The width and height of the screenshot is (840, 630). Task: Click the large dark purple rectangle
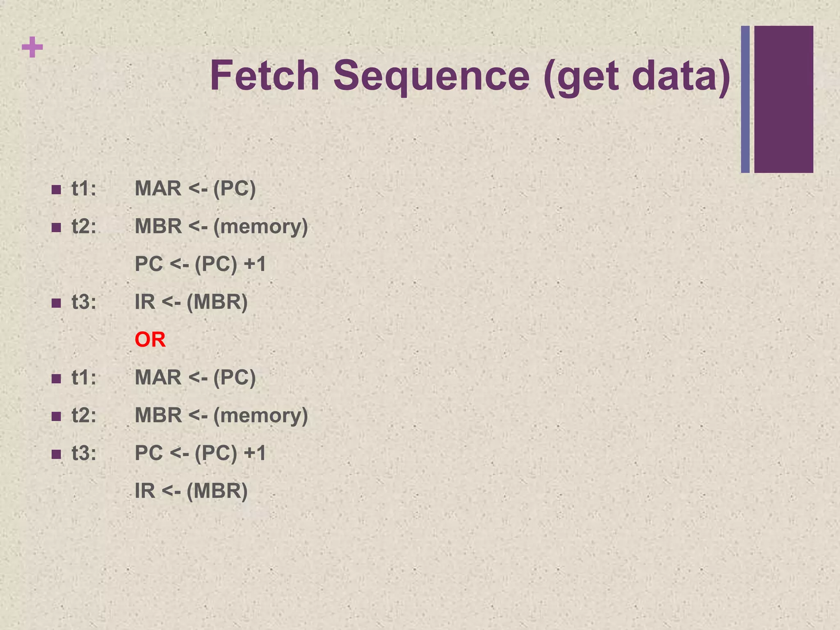[783, 99]
